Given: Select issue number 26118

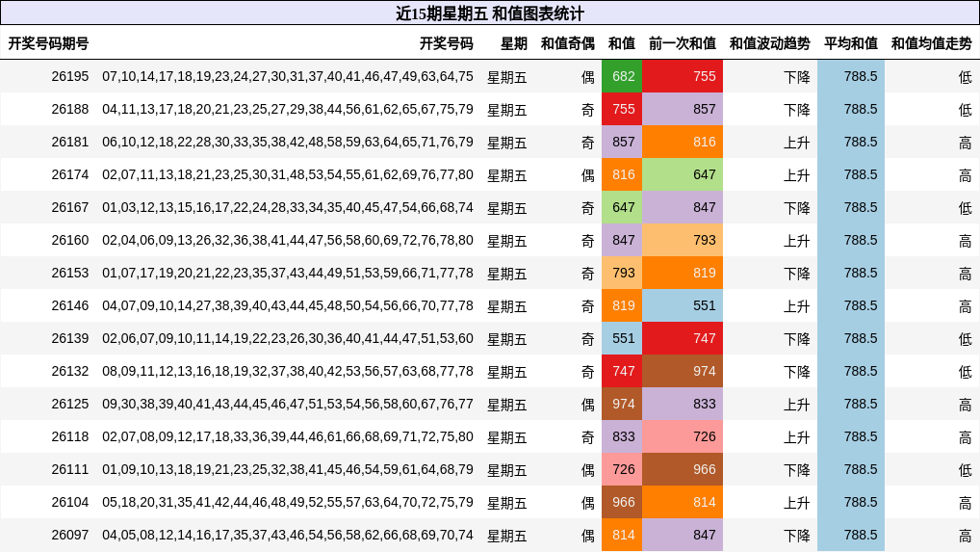Looking at the screenshot, I should tap(70, 436).
